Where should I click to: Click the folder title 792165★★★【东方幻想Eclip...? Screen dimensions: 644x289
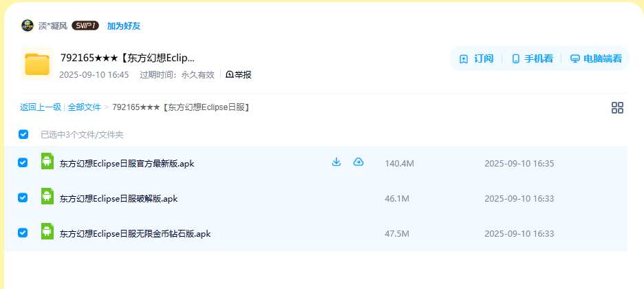[127, 58]
